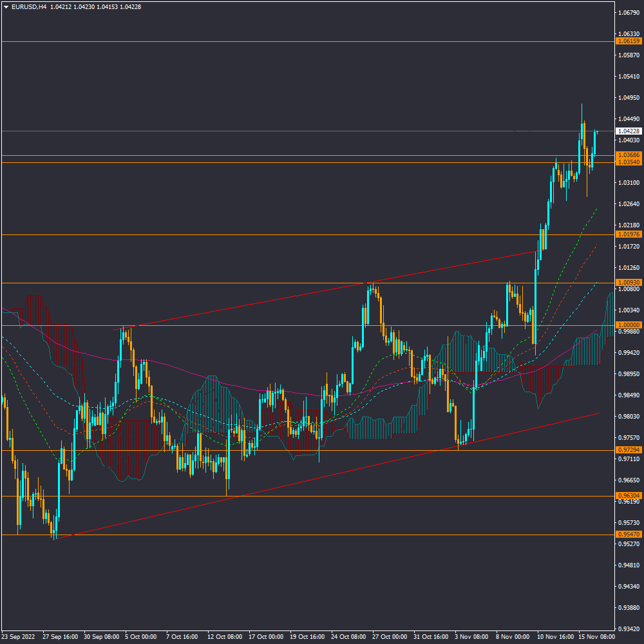Select the 1.00000 parity level tag
Screen dimensions: 644x644
tap(629, 325)
